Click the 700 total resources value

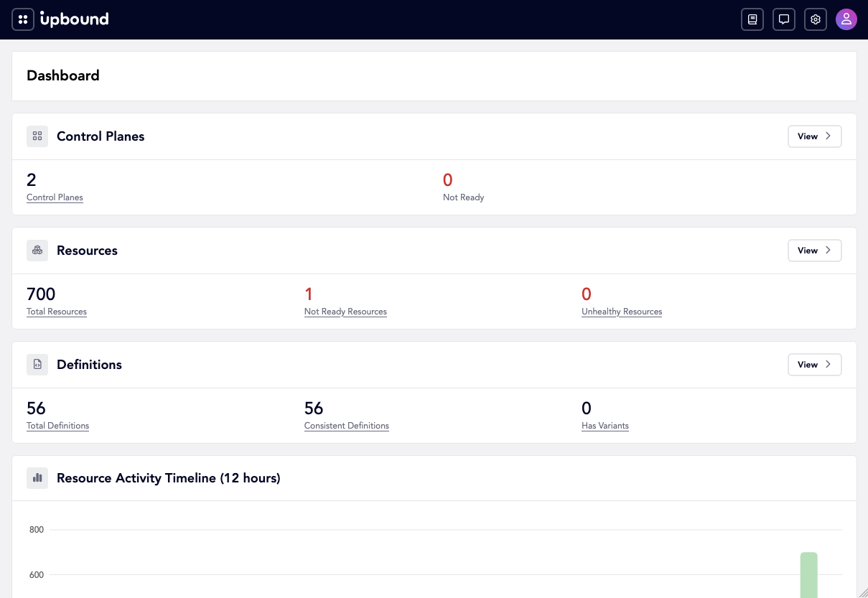(41, 294)
